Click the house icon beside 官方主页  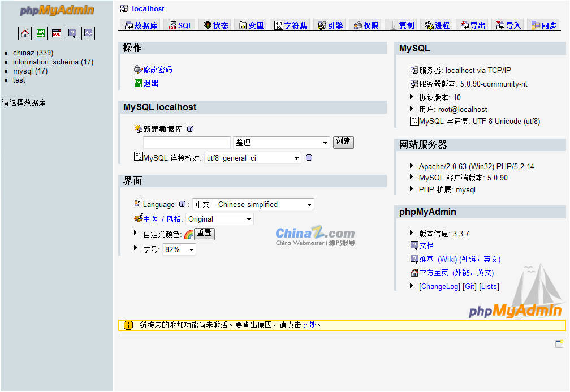tap(414, 273)
